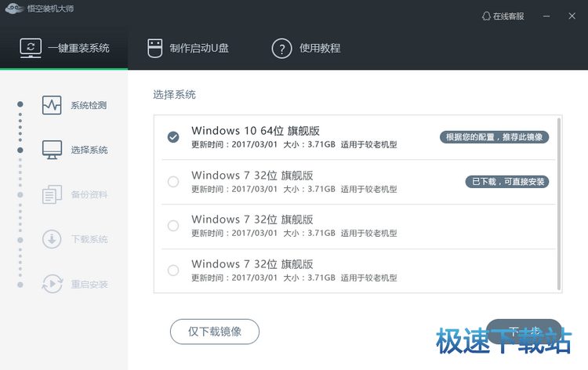Click the 系统检测 heartbeat monitor icon
Viewport: 588px width, 370px height.
(x=52, y=105)
